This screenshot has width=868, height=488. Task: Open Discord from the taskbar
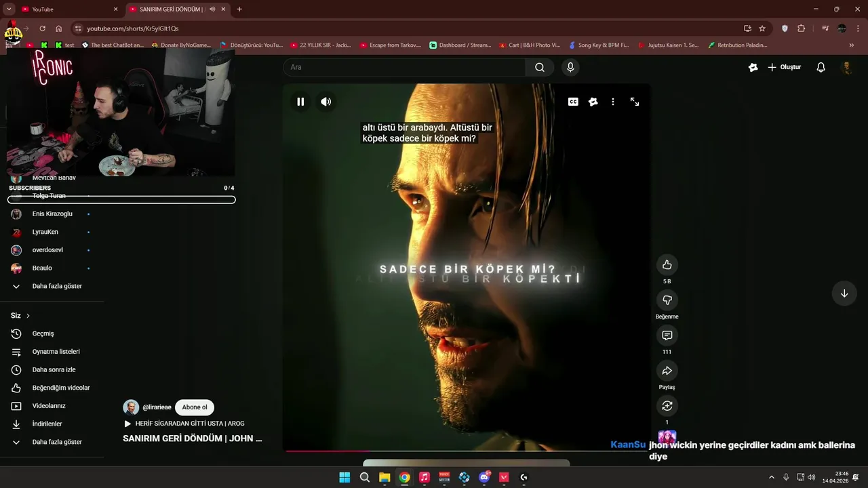[x=484, y=477]
